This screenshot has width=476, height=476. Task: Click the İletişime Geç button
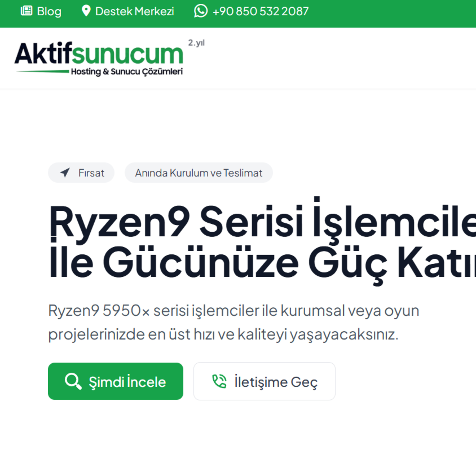264,381
